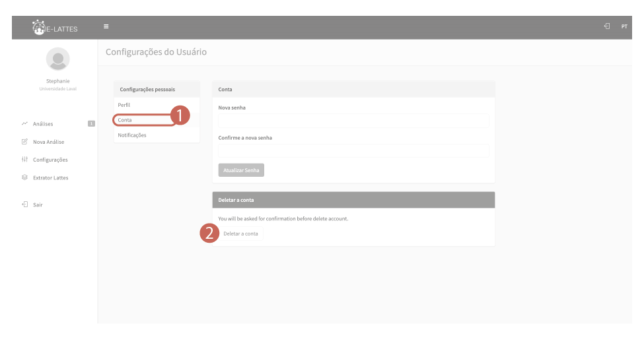Click the Confirme a nova senha field
The width and height of the screenshot is (644, 343).
[353, 151]
